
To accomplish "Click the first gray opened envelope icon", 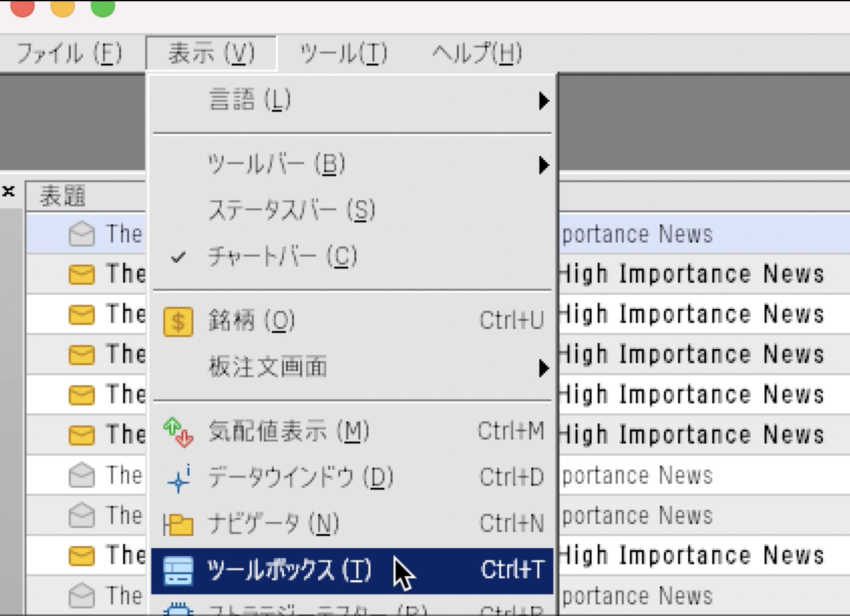I will pos(81,234).
